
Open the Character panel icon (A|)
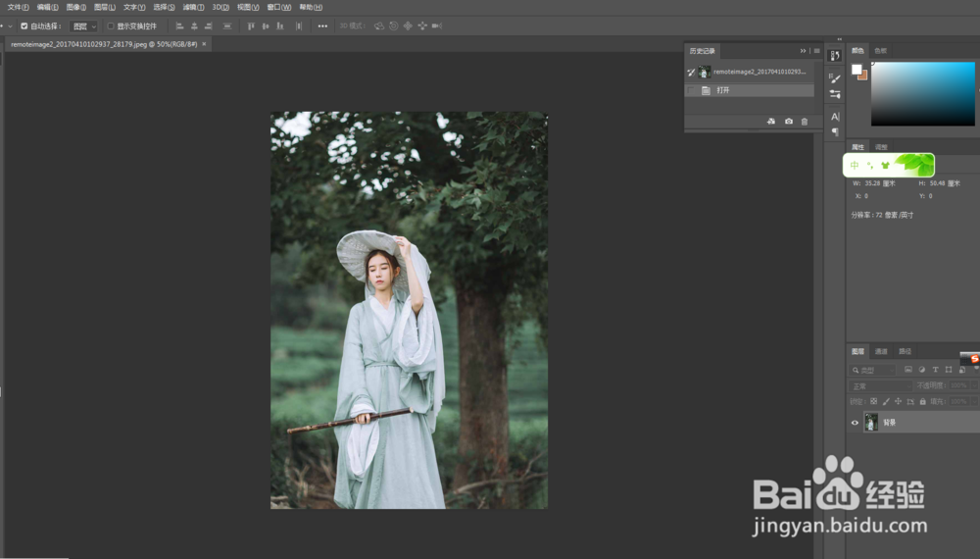pos(835,116)
